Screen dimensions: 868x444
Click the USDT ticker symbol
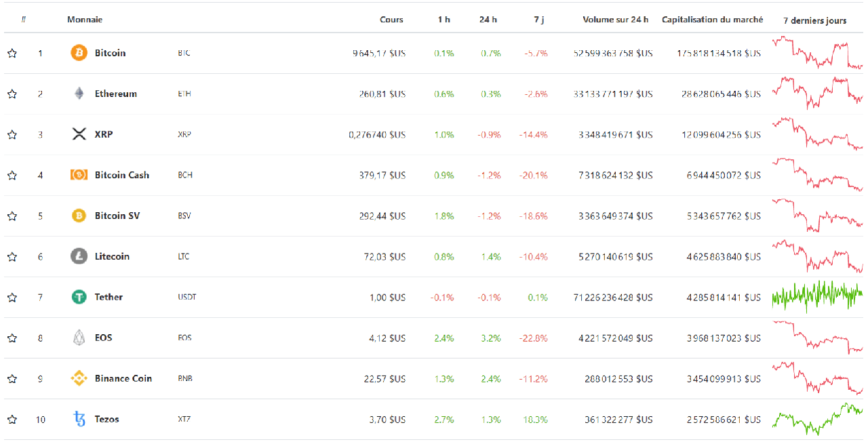point(187,297)
